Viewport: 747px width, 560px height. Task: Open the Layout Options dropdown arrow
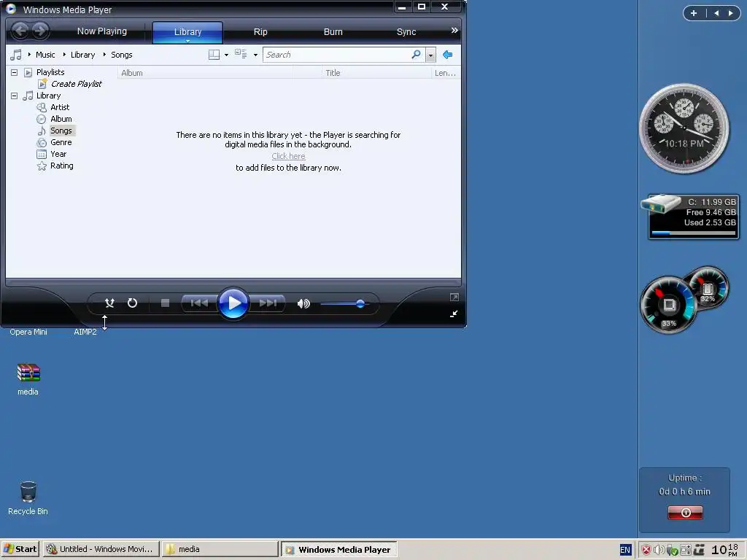tap(226, 55)
